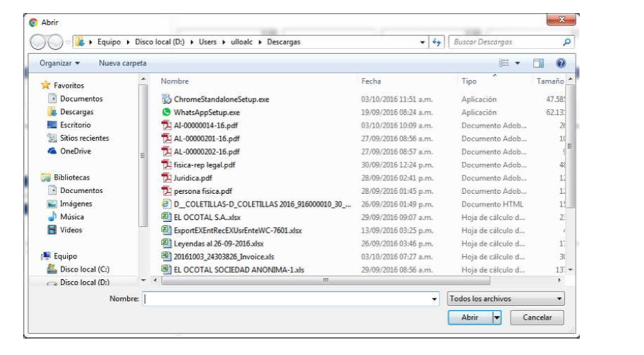Select EL OCOTAL S.A..xlsx spreadsheet
Image resolution: width=644 pixels, height=355 pixels.
[x=207, y=216]
